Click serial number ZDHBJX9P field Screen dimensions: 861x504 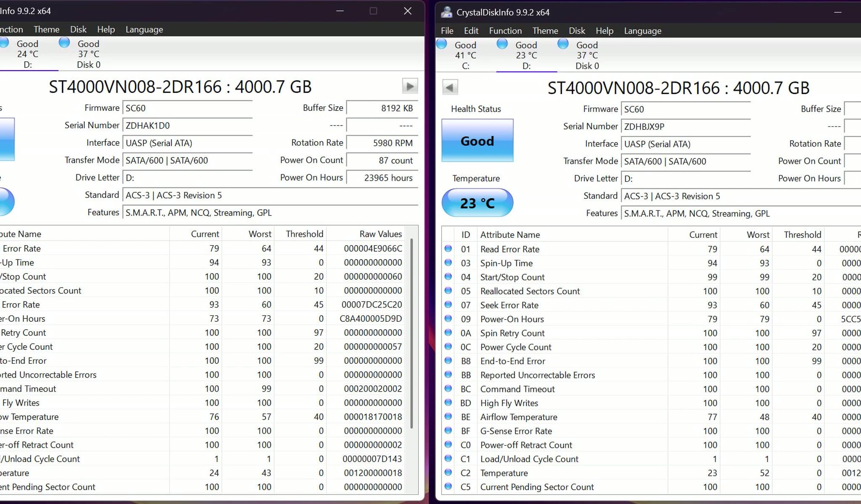point(686,126)
